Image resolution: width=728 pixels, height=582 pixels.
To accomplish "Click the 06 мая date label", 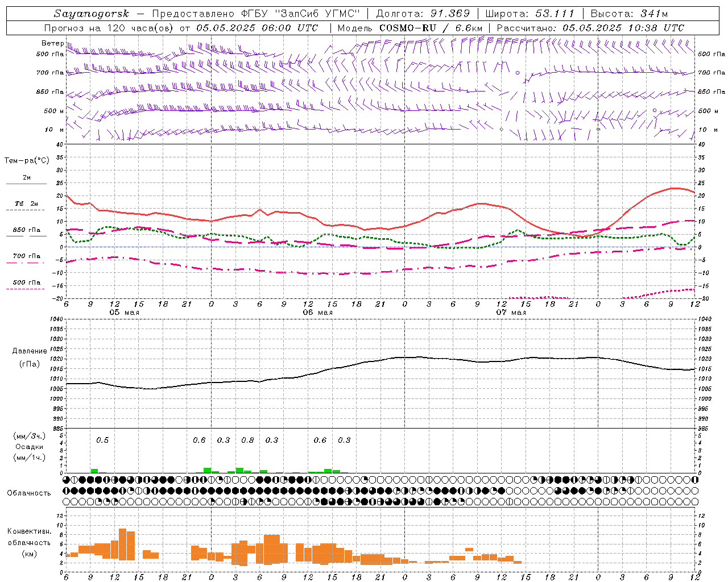I will [317, 313].
